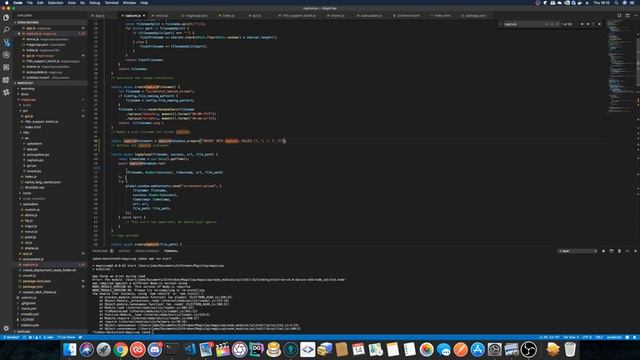Click the develop branch in status bar
Image resolution: width=640 pixels, height=360 pixels.
[x=11, y=338]
